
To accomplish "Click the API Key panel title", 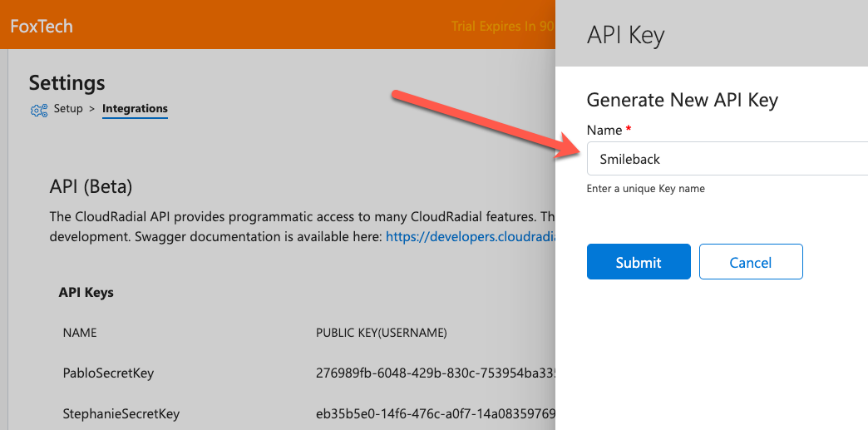I will point(625,36).
